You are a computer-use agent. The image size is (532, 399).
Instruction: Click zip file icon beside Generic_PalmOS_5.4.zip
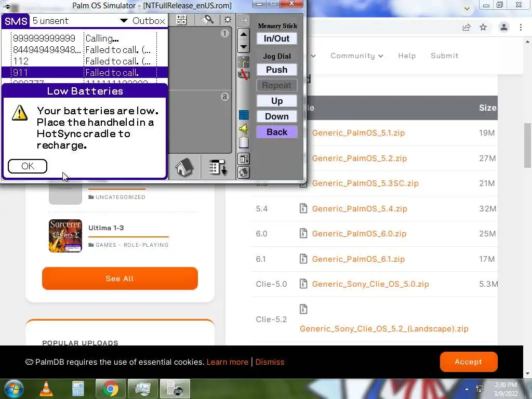point(303,208)
